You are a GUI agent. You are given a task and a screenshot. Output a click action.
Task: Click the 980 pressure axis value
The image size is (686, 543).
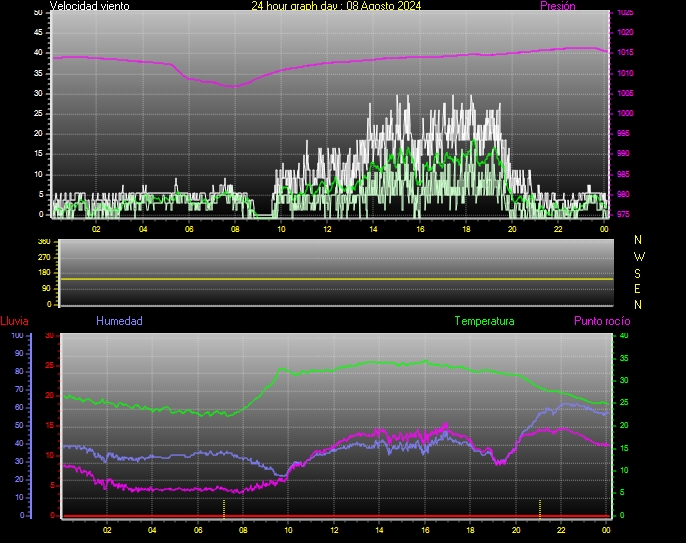coord(623,194)
